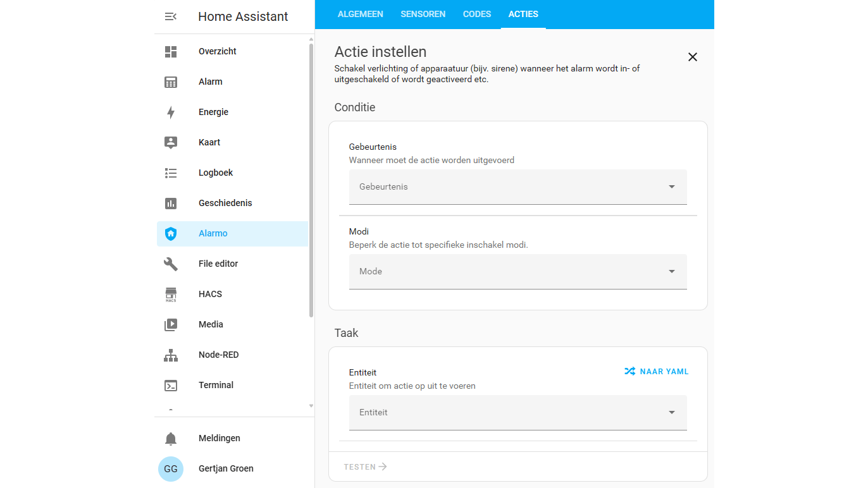
Task: Open the Node-RED sitemap icon
Action: 171,355
